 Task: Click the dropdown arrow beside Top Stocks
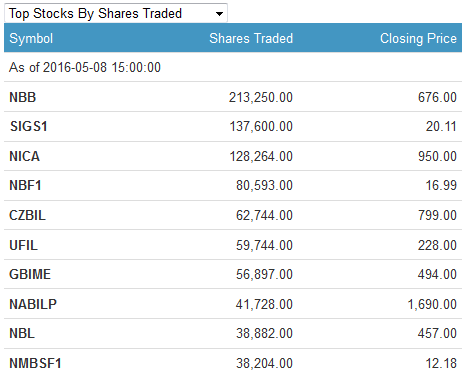coord(219,14)
